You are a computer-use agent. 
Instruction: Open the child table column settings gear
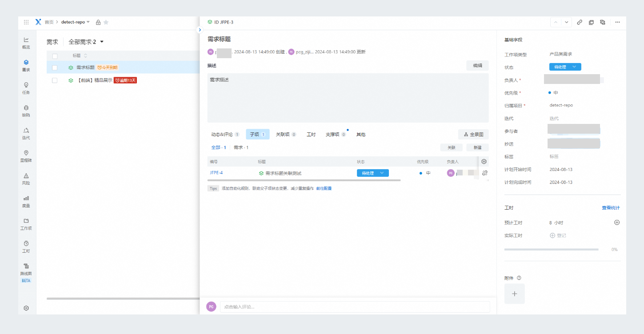click(x=484, y=162)
